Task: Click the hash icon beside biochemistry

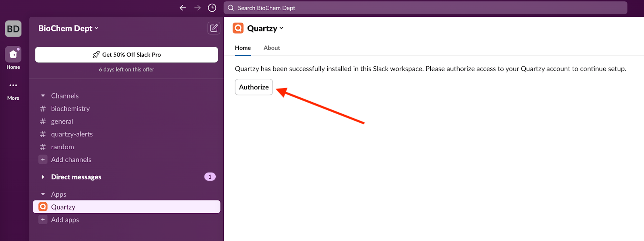Action: [43, 109]
